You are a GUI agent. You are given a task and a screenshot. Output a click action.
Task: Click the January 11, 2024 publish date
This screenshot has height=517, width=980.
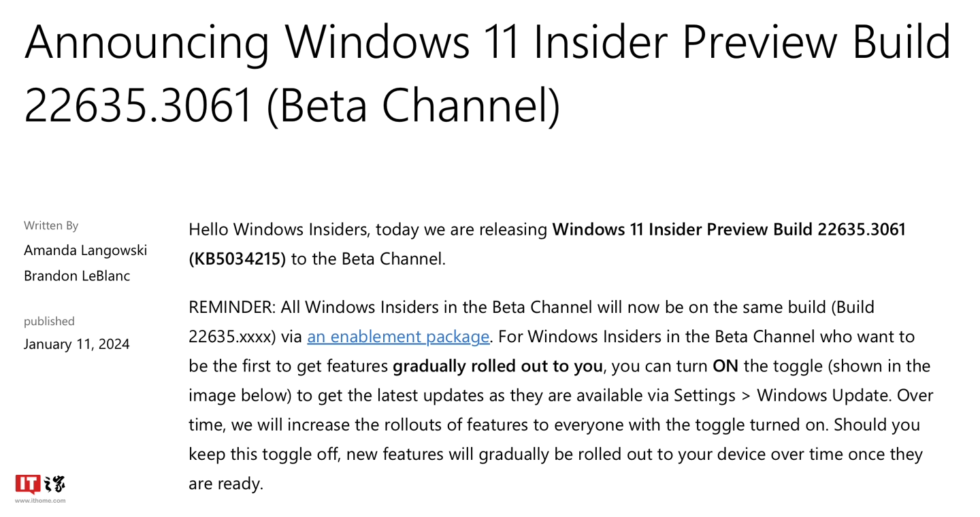[x=77, y=344]
